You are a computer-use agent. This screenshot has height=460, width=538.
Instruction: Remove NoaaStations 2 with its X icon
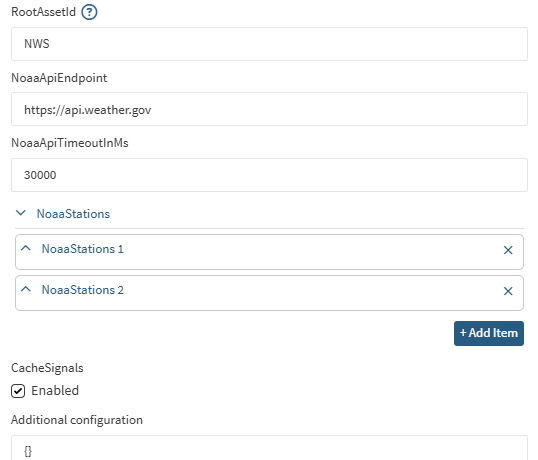click(x=508, y=291)
